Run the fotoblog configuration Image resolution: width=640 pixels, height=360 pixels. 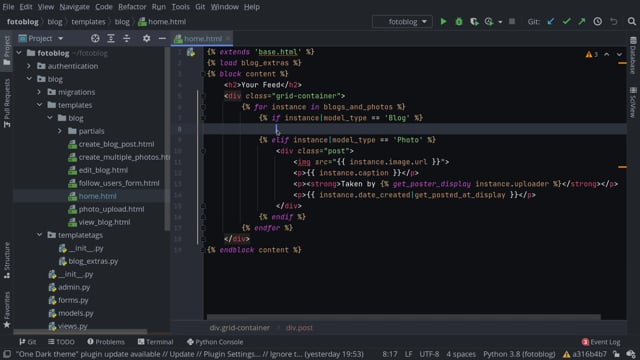tap(443, 21)
